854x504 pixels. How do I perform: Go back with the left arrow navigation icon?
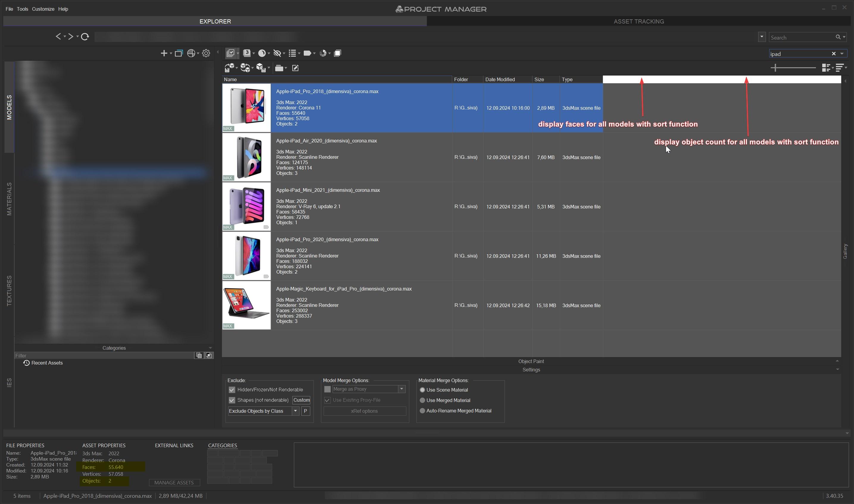pyautogui.click(x=58, y=36)
